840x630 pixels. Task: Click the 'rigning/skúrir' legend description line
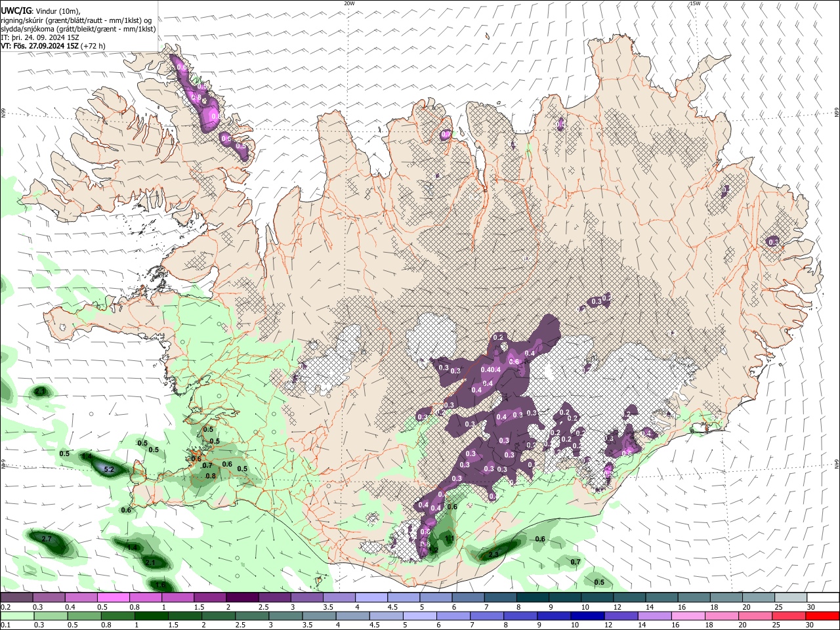pyautogui.click(x=76, y=20)
